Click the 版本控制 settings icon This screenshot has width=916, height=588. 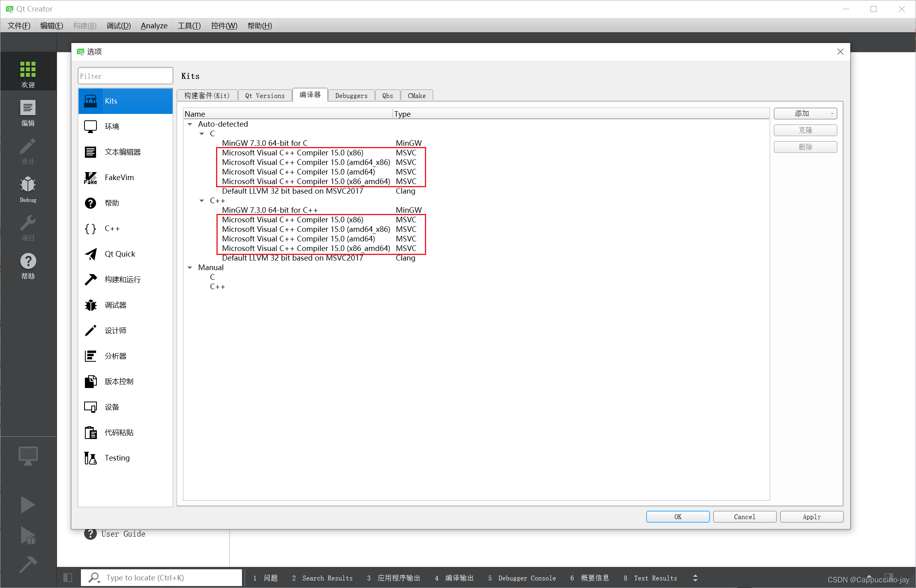point(90,382)
